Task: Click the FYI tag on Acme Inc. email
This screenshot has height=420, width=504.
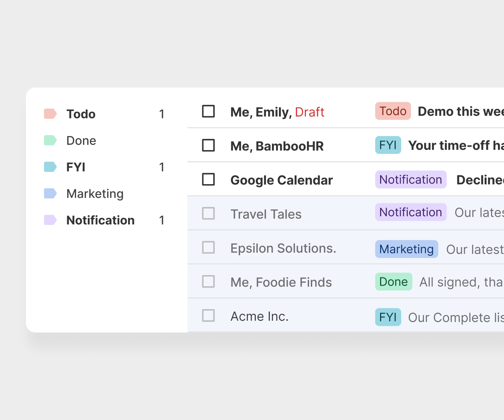Action: click(388, 317)
